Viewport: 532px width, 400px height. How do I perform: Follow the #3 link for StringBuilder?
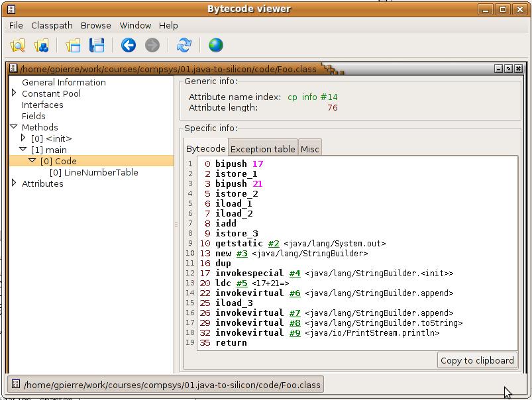tap(242, 254)
